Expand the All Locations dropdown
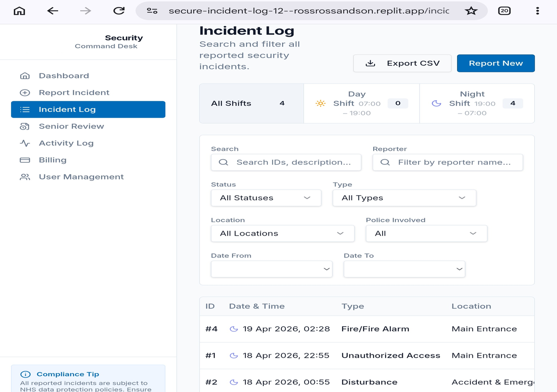This screenshot has height=392, width=557. coord(283,233)
